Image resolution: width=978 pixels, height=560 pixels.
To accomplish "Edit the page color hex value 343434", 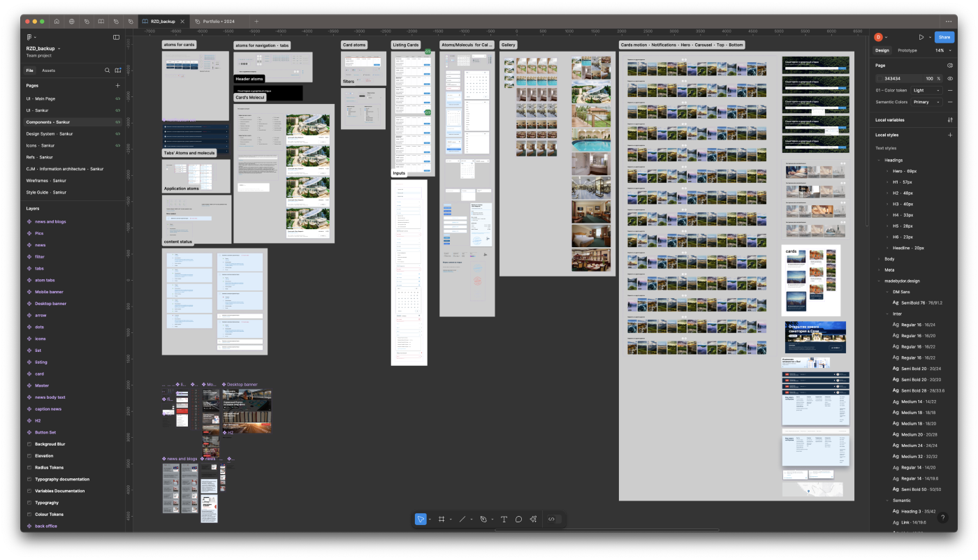I will [x=892, y=78].
